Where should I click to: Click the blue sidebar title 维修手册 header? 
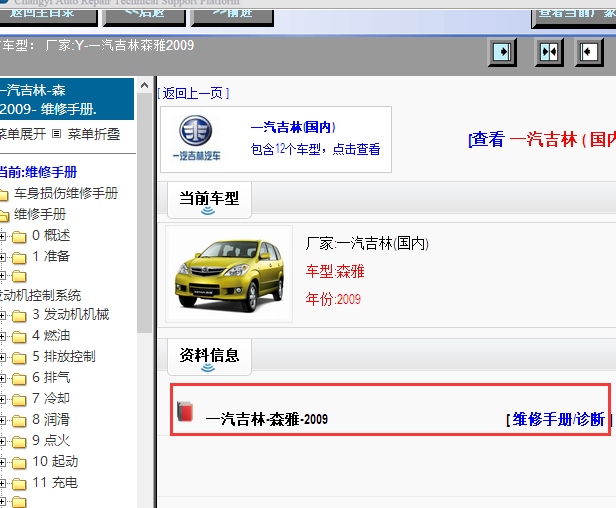pos(67,99)
